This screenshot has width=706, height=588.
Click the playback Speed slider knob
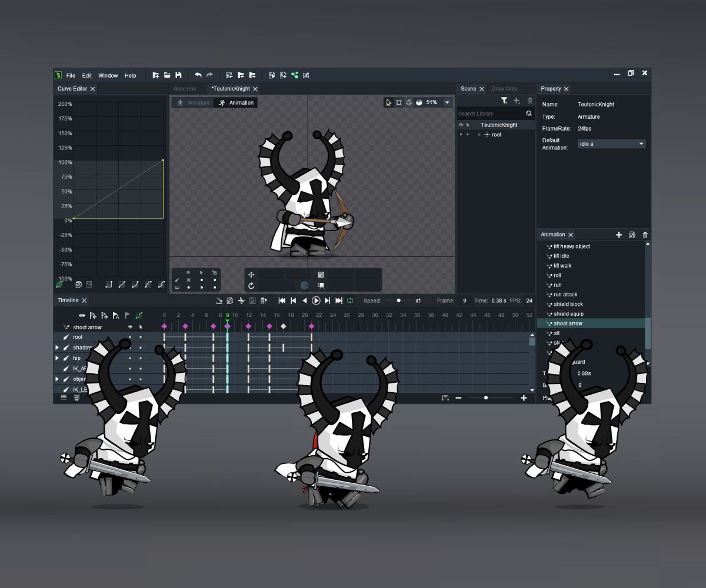pyautogui.click(x=399, y=300)
